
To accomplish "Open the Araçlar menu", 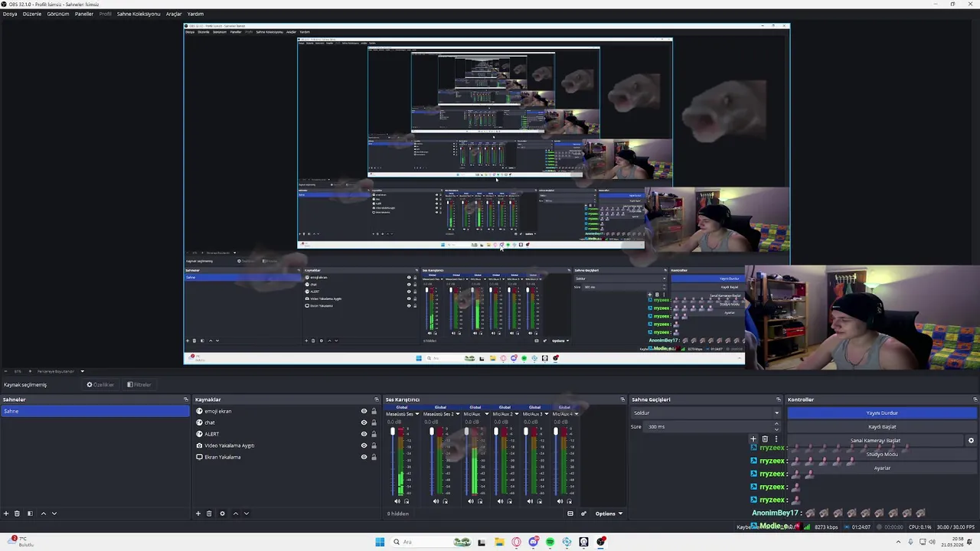I will [174, 14].
